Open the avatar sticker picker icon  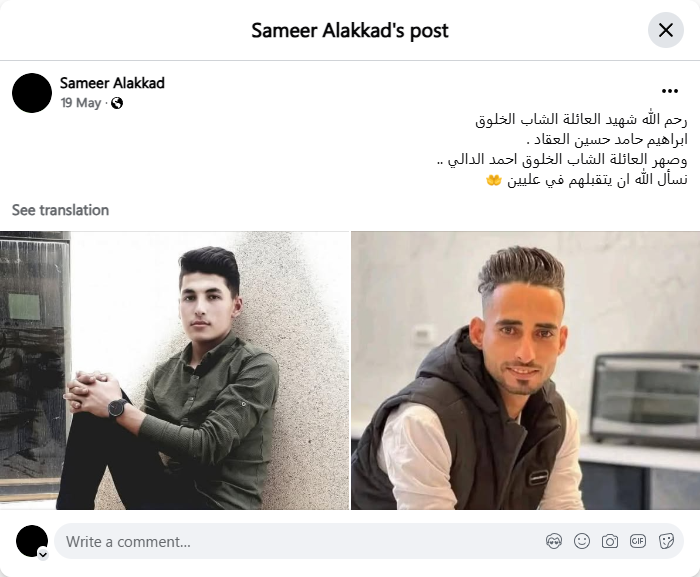[554, 541]
